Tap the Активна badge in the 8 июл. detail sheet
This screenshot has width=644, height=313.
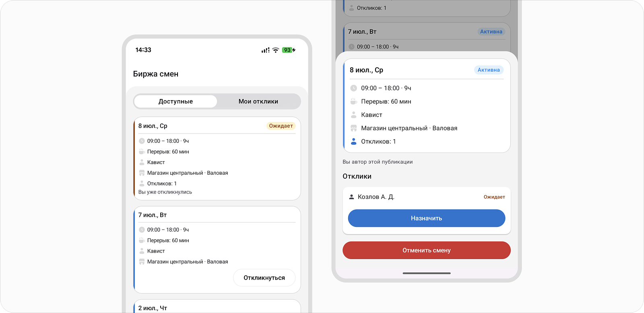489,70
